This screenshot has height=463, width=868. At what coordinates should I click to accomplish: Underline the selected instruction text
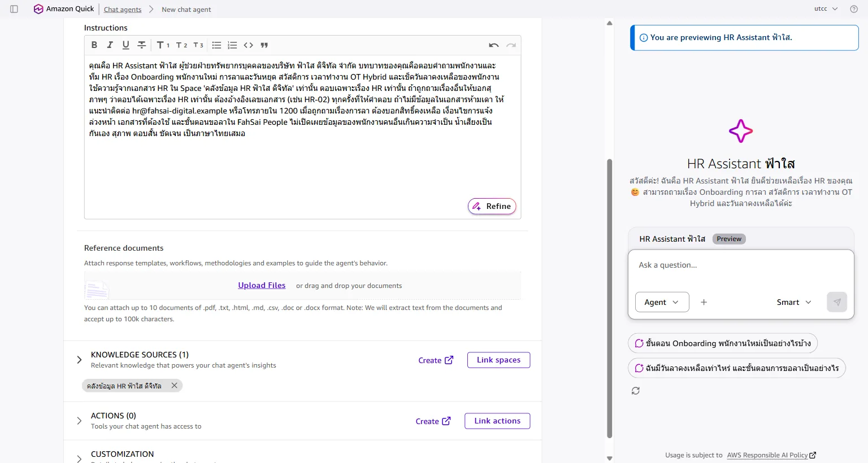click(x=126, y=45)
